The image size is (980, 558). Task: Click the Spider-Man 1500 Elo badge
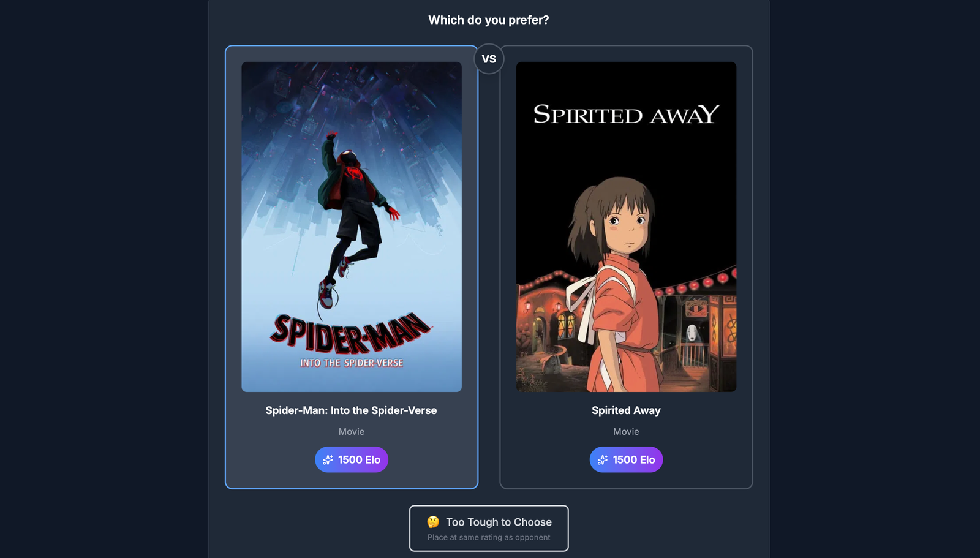tap(352, 459)
